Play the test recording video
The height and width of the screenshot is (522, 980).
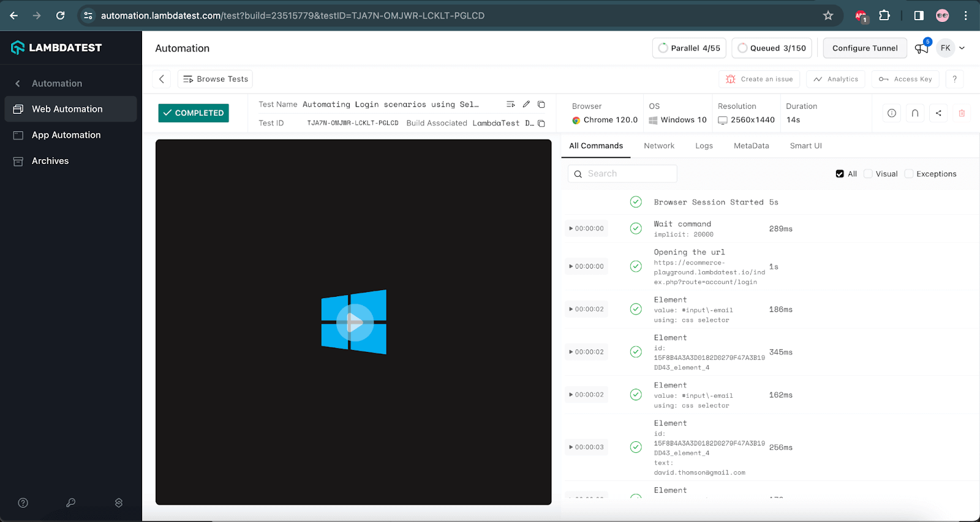tap(354, 323)
